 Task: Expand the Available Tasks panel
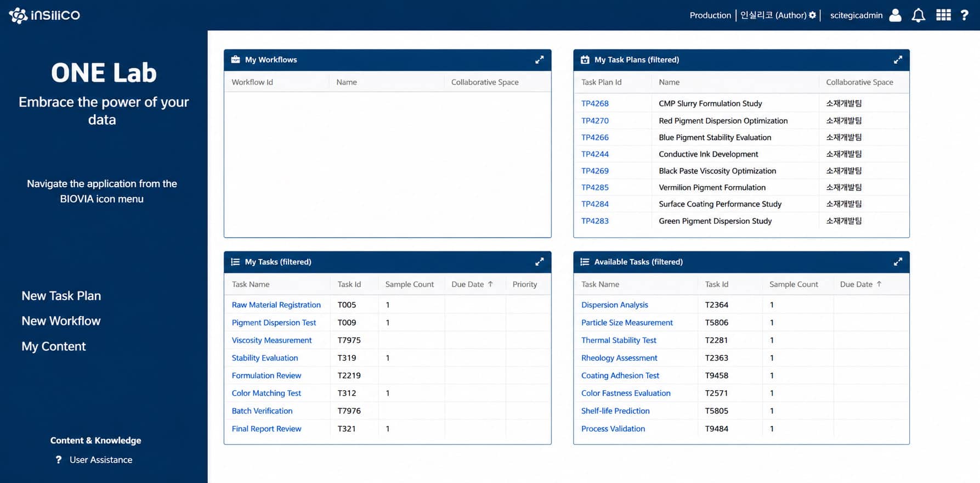coord(898,262)
